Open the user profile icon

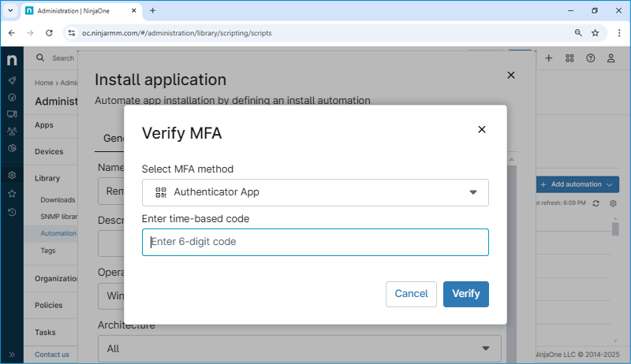(x=610, y=58)
